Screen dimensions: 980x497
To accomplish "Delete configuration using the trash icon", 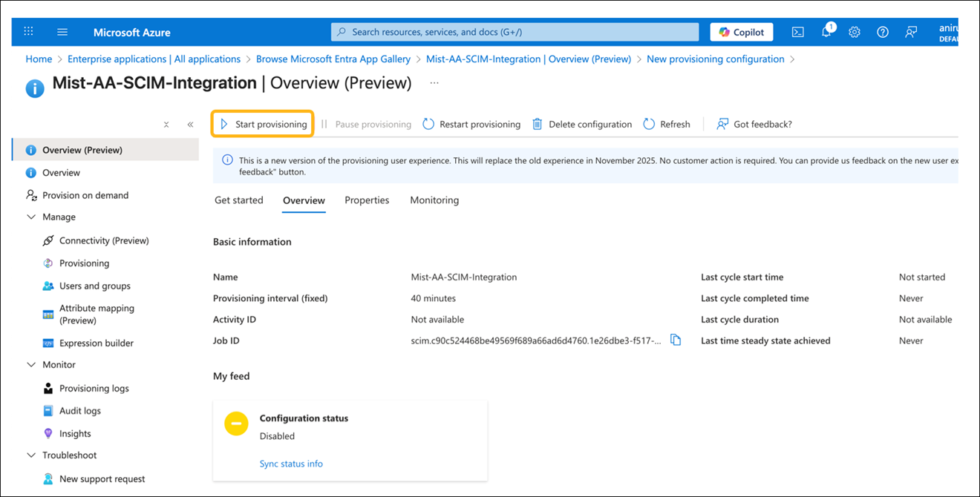I will tap(581, 124).
